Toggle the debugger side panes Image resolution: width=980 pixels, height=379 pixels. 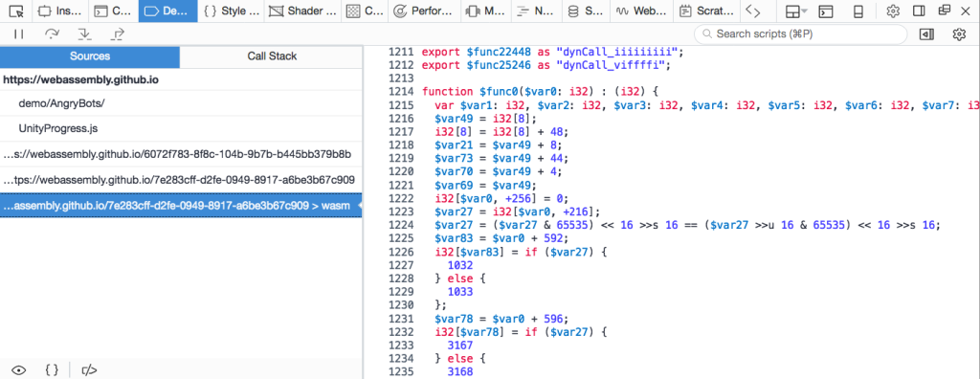point(926,34)
